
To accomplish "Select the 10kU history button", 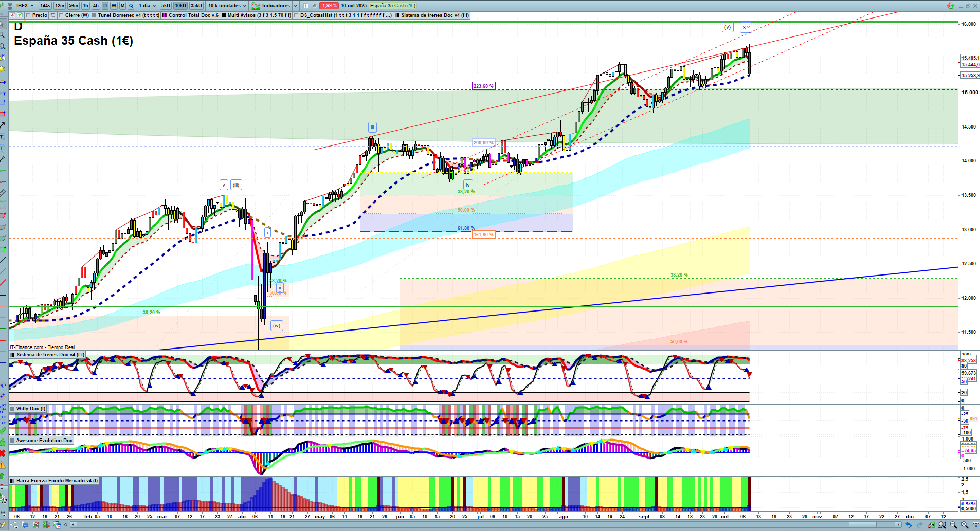I will tap(180, 6).
